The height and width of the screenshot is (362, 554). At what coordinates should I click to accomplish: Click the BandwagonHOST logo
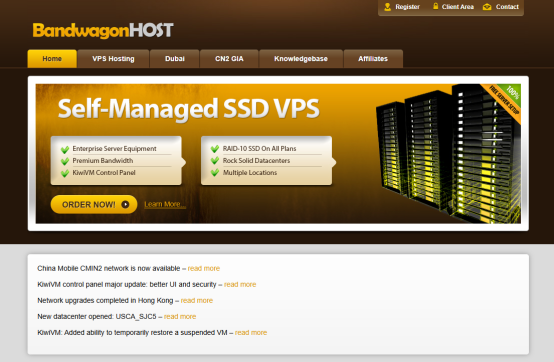pos(103,30)
